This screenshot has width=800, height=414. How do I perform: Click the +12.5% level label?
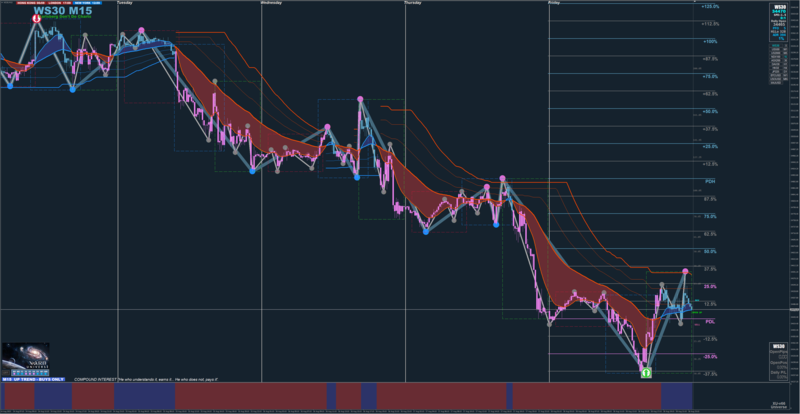[710, 164]
